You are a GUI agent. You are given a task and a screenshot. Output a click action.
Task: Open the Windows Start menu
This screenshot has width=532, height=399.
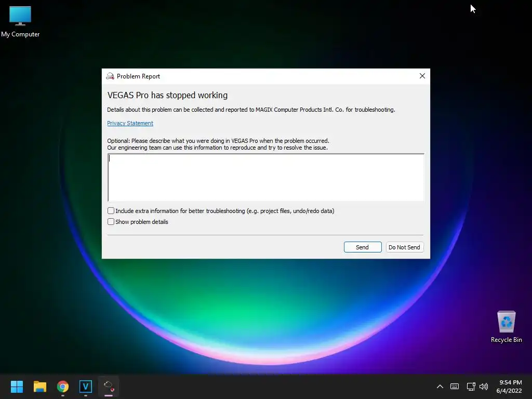[x=17, y=387]
